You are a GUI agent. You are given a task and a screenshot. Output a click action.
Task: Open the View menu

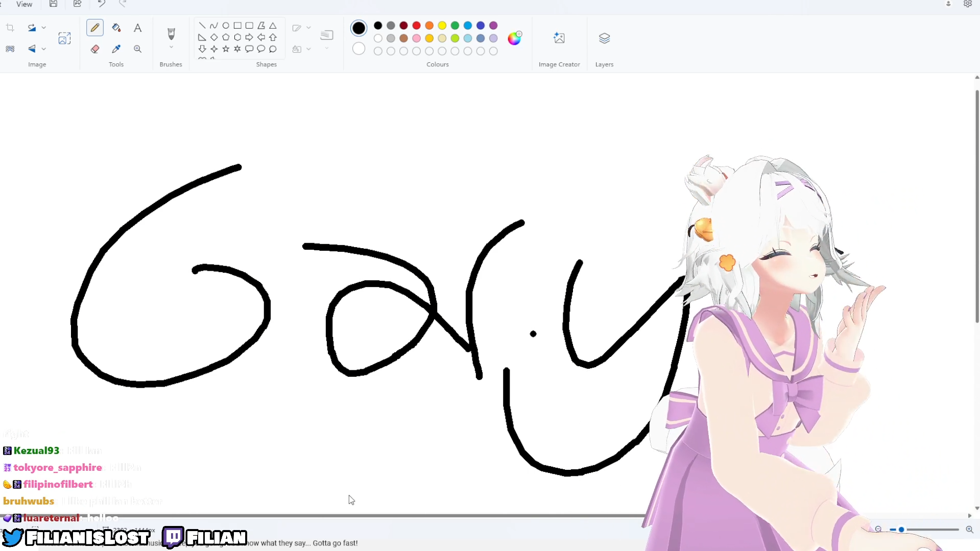point(24,4)
